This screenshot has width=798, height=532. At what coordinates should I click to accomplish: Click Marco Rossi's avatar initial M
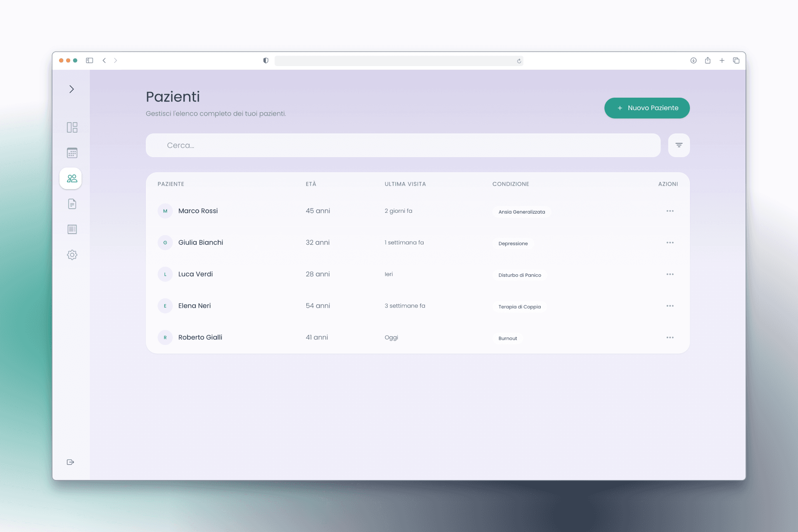165,211
